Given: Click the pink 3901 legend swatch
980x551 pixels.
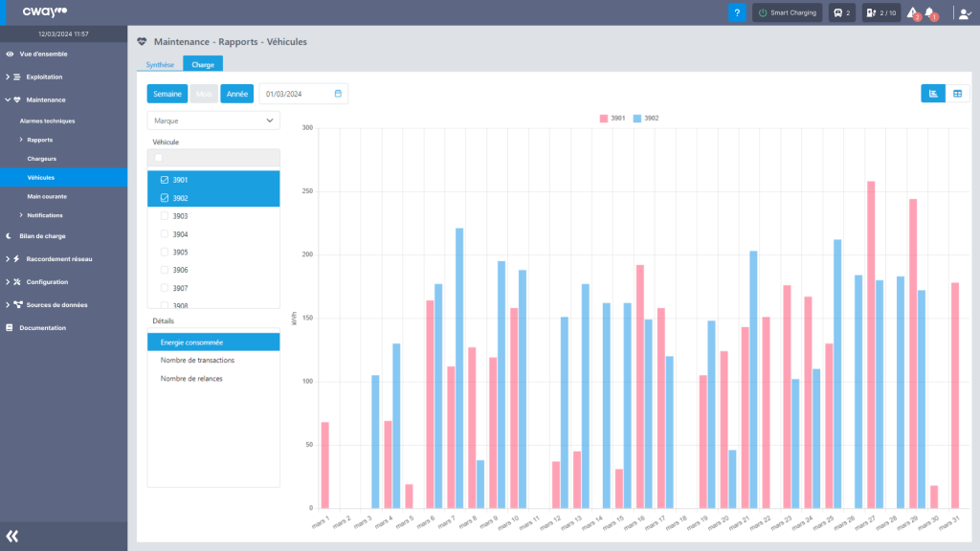Looking at the screenshot, I should [x=604, y=118].
